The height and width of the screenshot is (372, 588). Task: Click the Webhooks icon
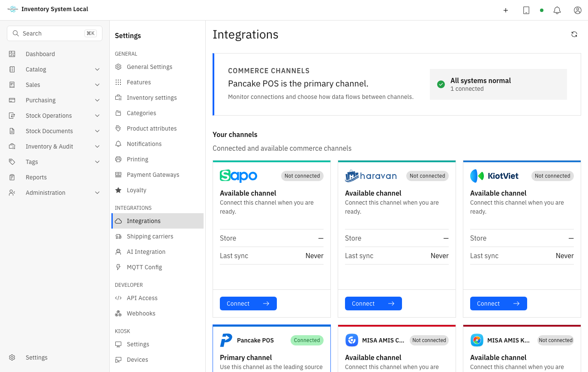click(118, 313)
